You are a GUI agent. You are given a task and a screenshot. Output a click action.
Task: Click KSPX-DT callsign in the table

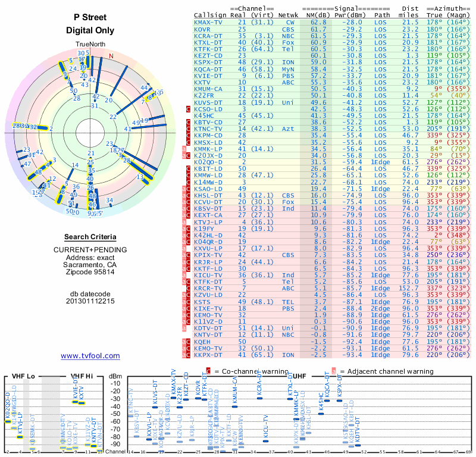click(208, 62)
